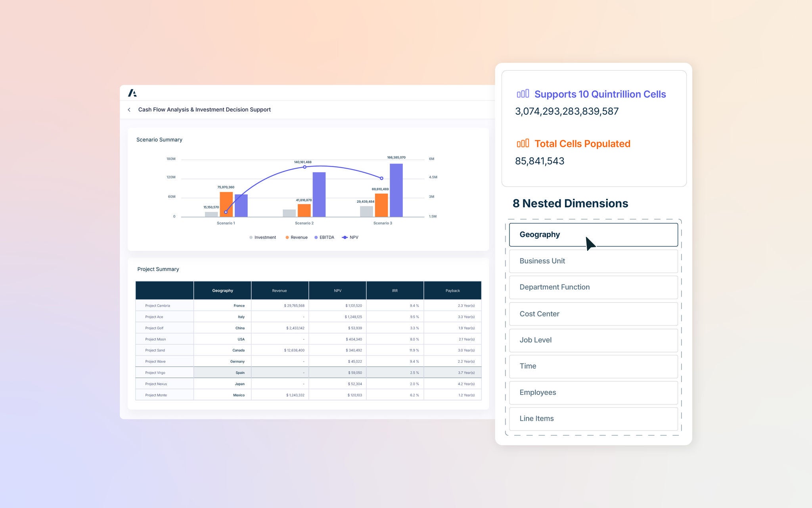Toggle the Revenue legend marker
The image size is (812, 508).
click(287, 237)
